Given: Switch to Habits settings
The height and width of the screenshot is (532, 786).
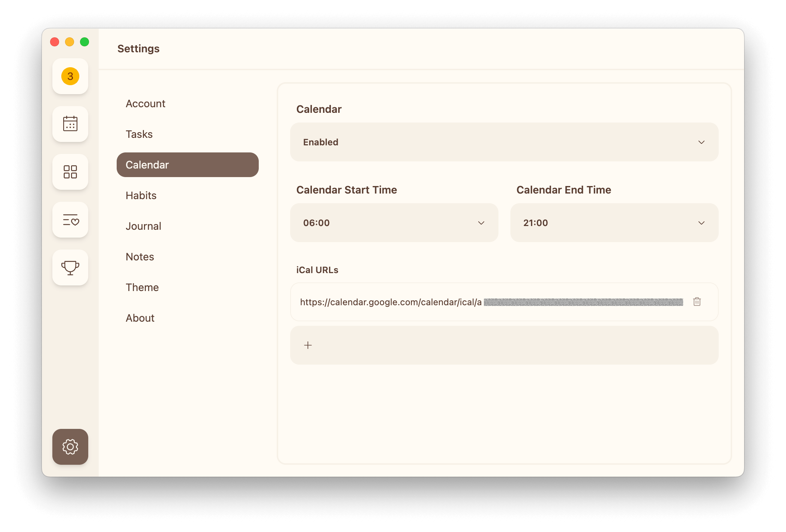Looking at the screenshot, I should 188,195.
